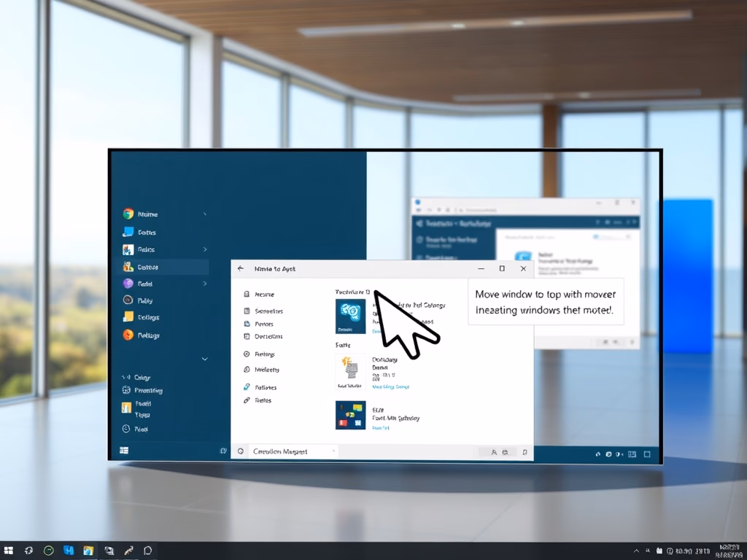
Task: Expand the chevron next to the Chrome entry
Action: (x=204, y=214)
